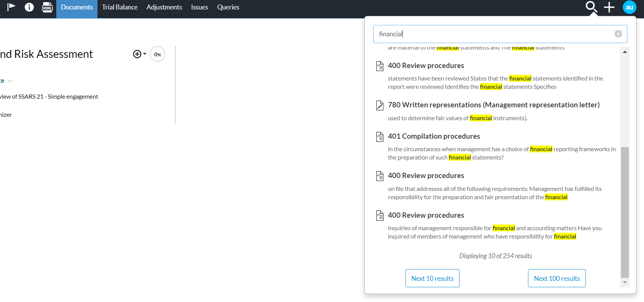Screen dimensions: 644x302
Task: Switch to the Trial Balance tab
Action: click(119, 7)
